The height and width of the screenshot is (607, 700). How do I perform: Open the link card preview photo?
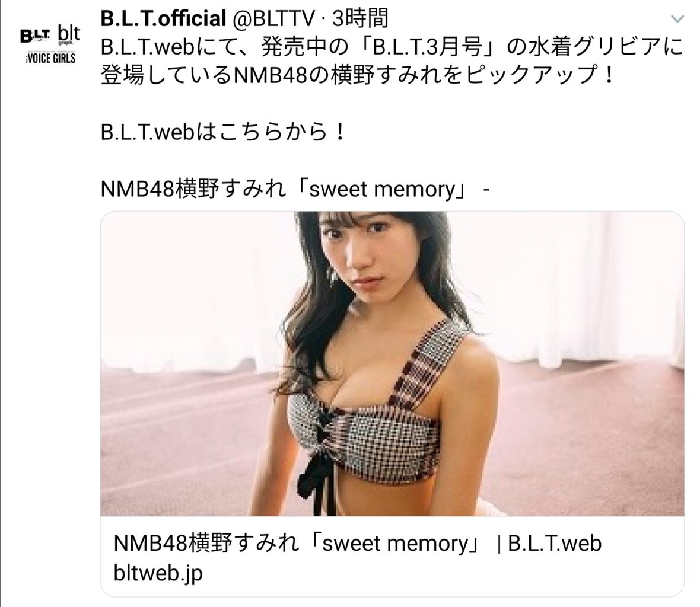(x=392, y=363)
